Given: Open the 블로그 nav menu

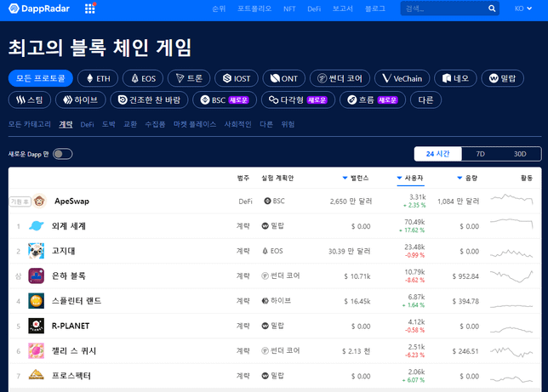Looking at the screenshot, I should click(375, 9).
